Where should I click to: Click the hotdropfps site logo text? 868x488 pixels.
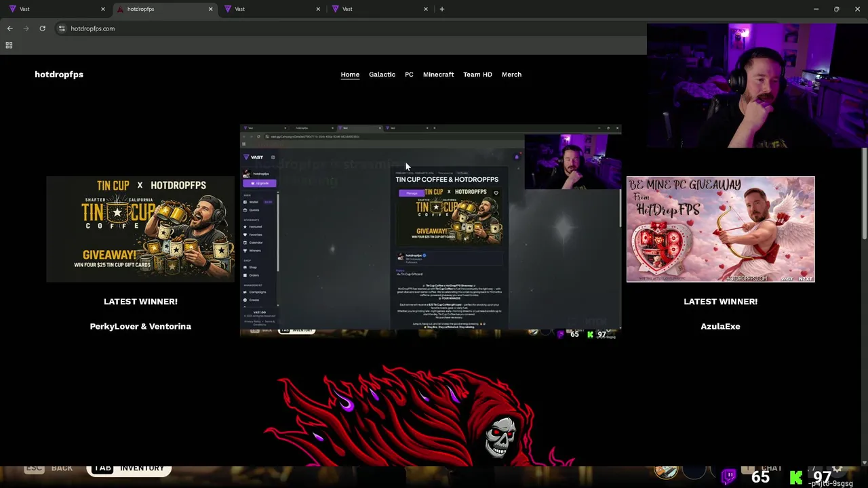(59, 75)
